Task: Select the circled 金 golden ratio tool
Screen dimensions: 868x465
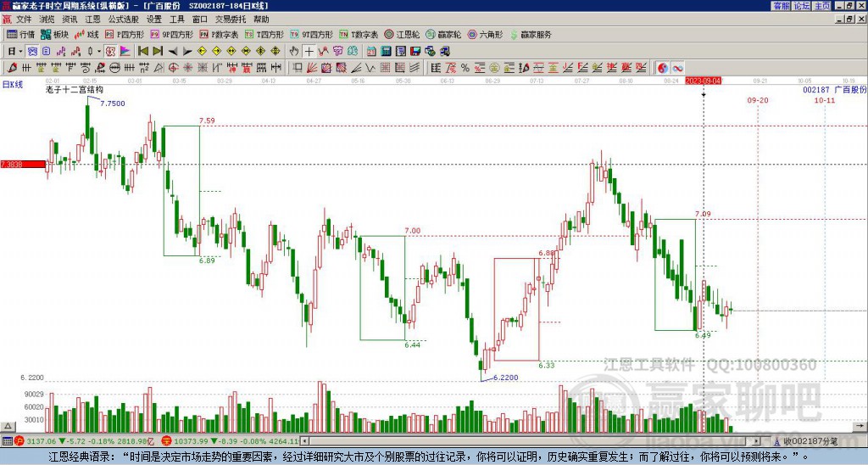Action: (x=494, y=68)
